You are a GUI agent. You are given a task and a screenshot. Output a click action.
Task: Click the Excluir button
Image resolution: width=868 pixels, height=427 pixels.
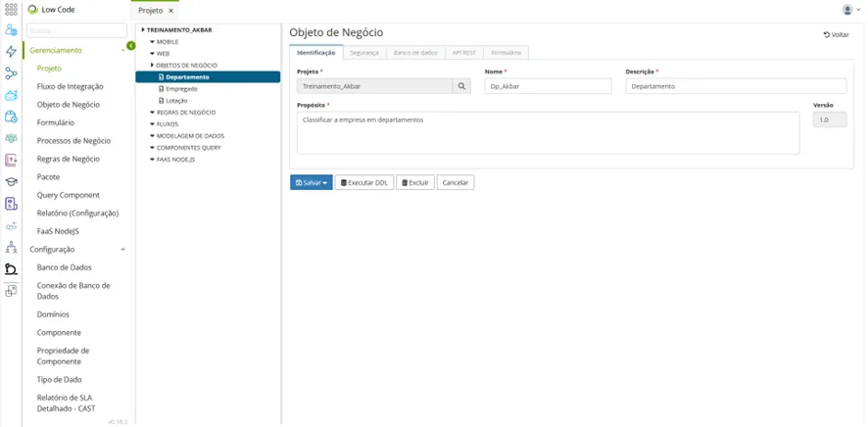(415, 182)
